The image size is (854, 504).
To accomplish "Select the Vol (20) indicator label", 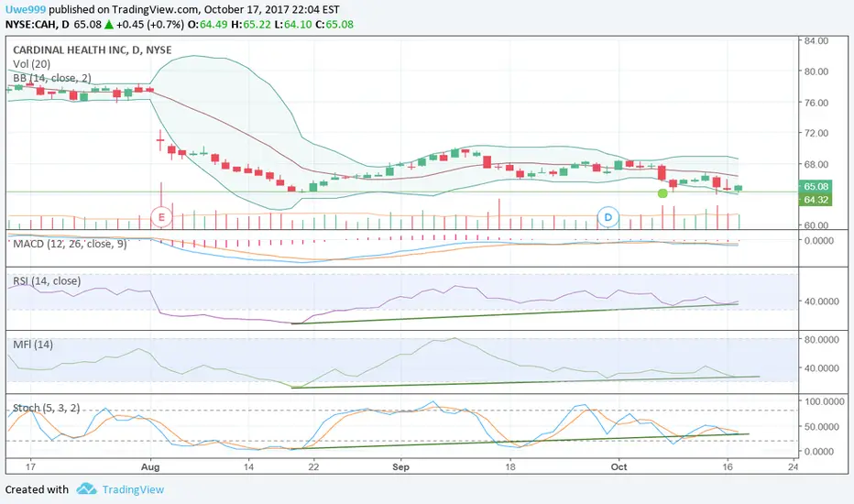I will click(31, 64).
